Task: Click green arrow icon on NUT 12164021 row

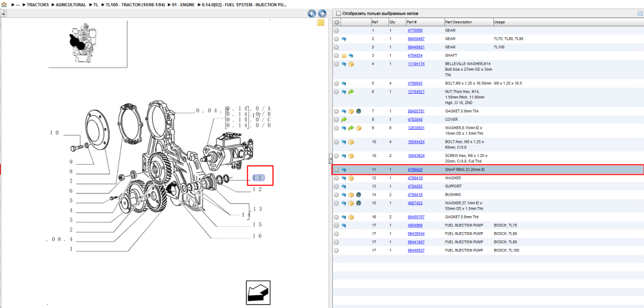Action: [x=351, y=92]
